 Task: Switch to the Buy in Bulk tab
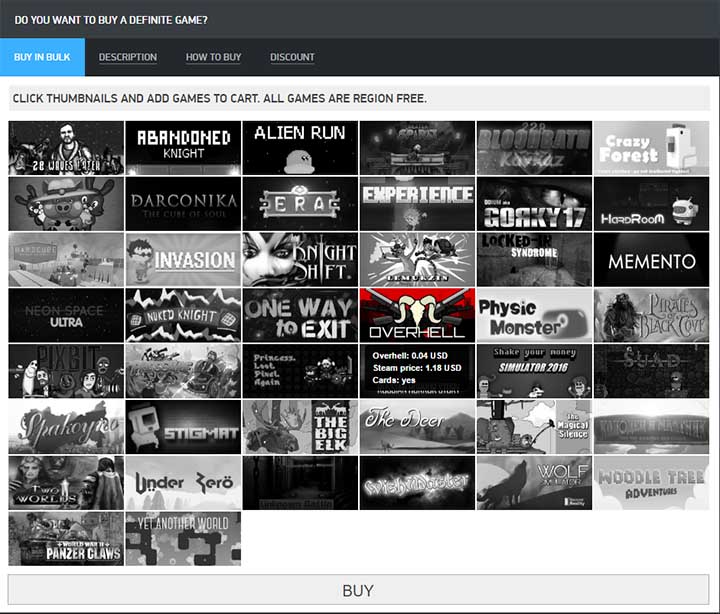(x=42, y=57)
